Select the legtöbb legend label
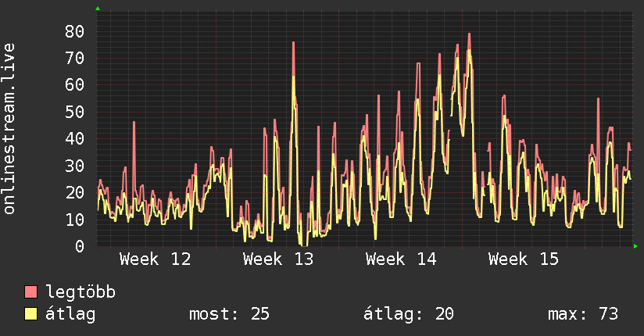The height and width of the screenshot is (336, 644). (x=80, y=291)
